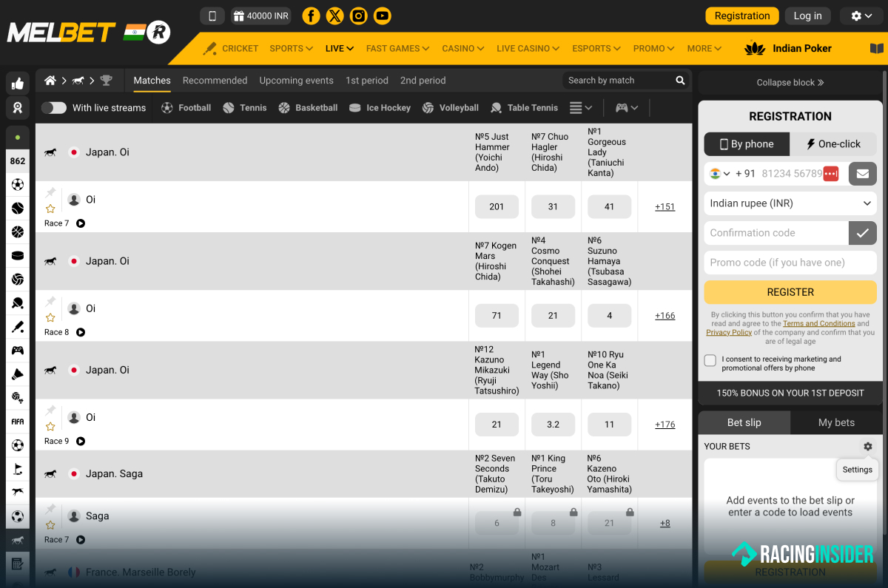Switch to Recommended tab
The image size is (888, 588).
coord(215,81)
